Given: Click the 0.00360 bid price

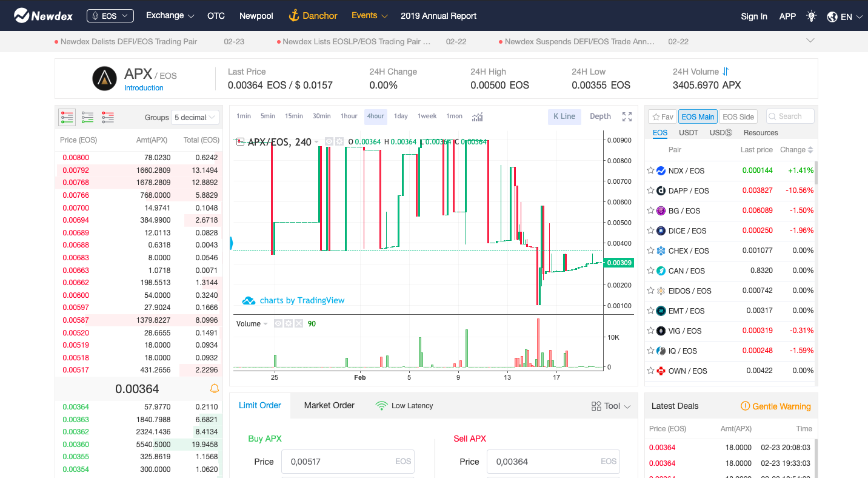Looking at the screenshot, I should pos(76,445).
